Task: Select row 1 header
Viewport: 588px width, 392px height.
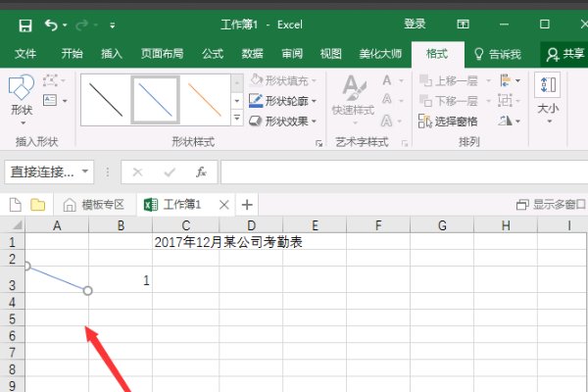Action: (x=12, y=242)
